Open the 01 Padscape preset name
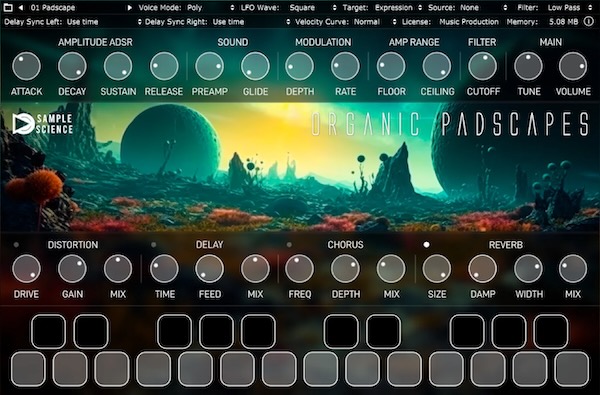Screen dimensions: 600x395 53,7
